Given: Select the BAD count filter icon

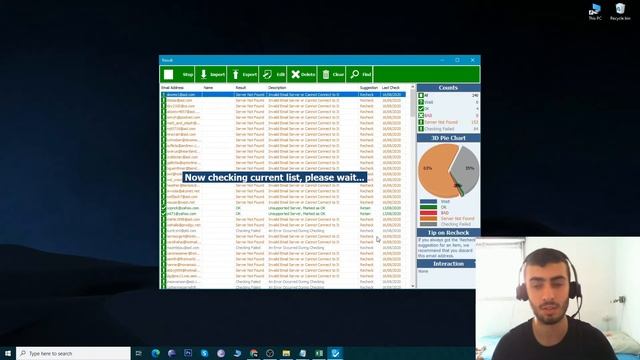Looking at the screenshot, I should coord(421,116).
